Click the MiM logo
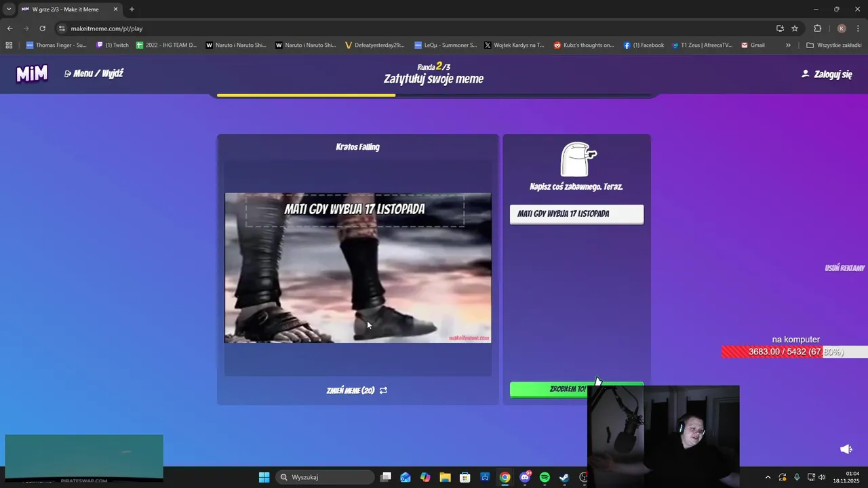 [32, 73]
